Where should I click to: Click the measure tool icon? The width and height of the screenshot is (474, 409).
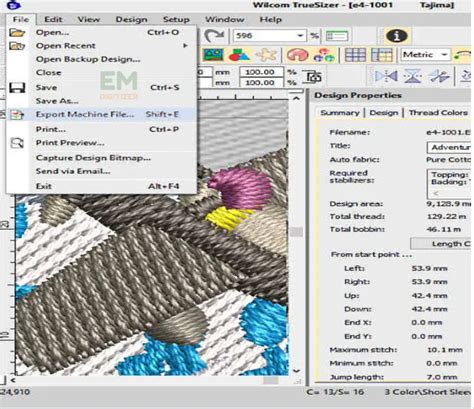[x=463, y=56]
